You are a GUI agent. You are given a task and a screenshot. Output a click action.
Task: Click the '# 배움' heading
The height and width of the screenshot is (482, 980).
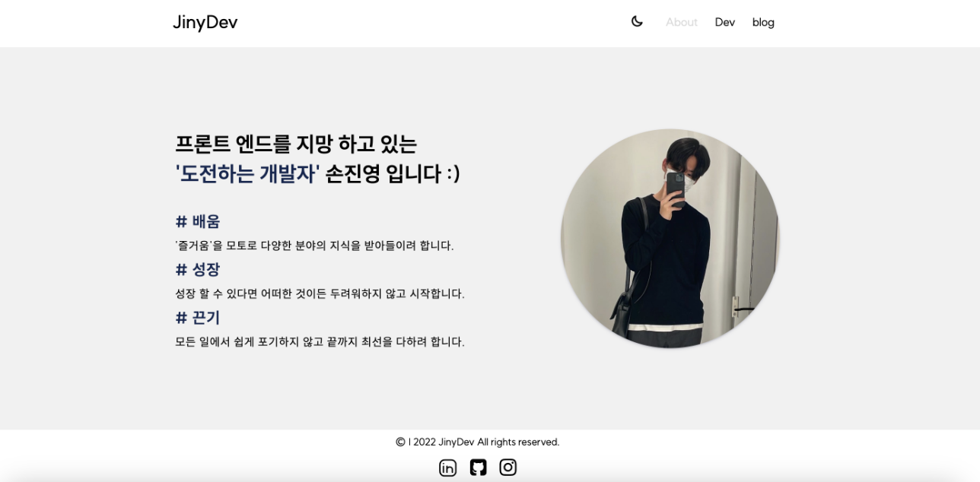[198, 221]
